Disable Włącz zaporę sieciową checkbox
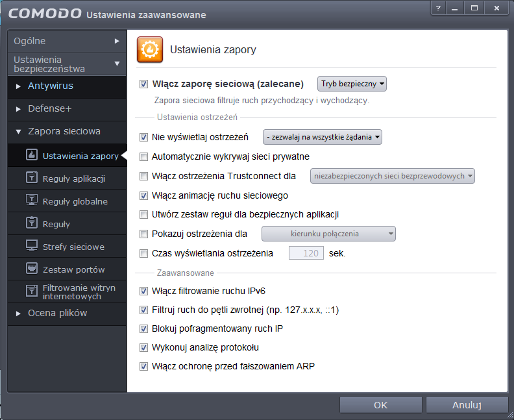This screenshot has height=420, width=514. click(143, 84)
